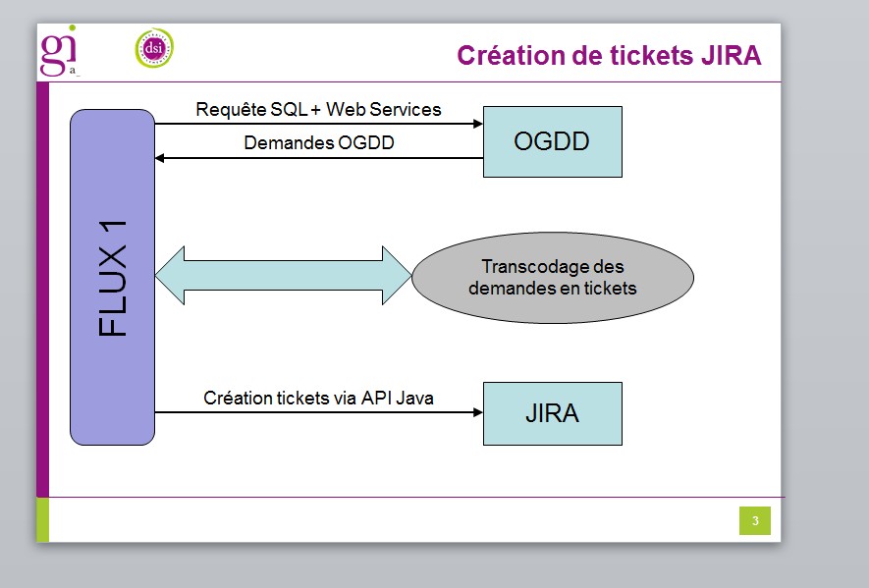Click the green block at slide bottom left
This screenshot has width=869, height=588.
click(42, 520)
